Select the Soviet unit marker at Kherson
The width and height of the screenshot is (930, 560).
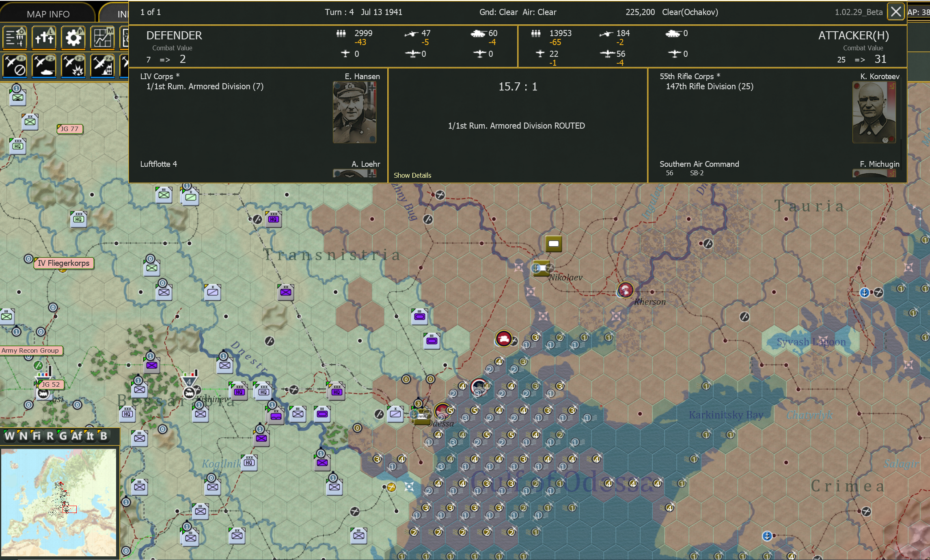626,291
